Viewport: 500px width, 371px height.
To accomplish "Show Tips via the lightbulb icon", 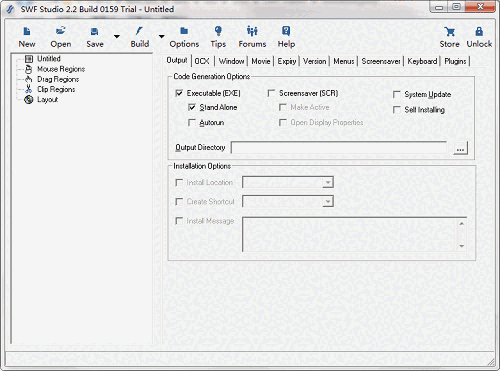I will 218,31.
